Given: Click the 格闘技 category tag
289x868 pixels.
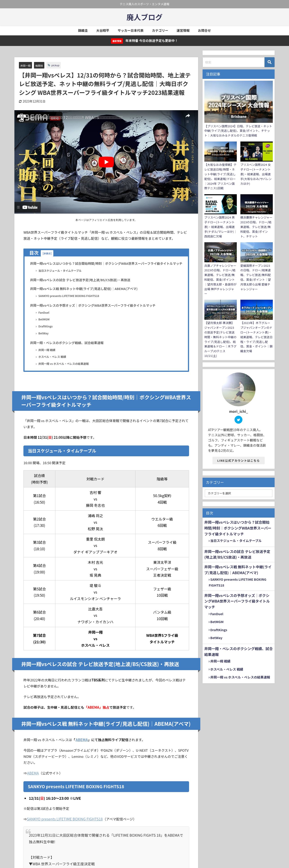Looking at the screenshot, I should [x=39, y=65].
